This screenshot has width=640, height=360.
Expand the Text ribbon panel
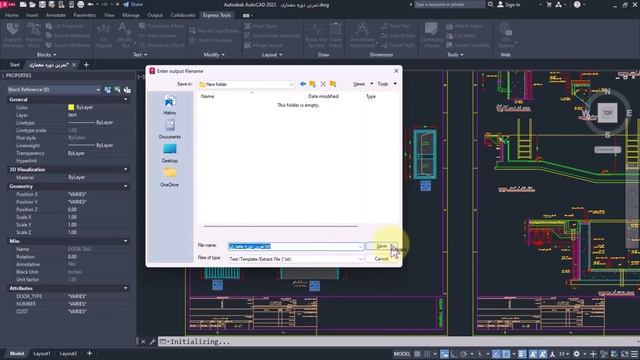click(x=140, y=55)
